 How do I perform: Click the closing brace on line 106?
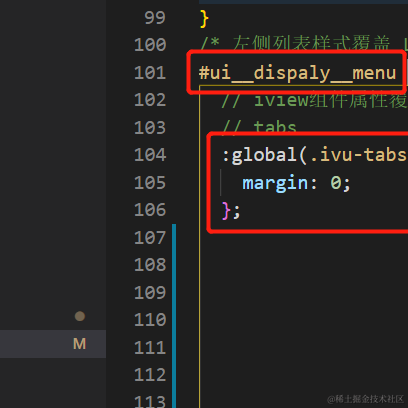coord(227,211)
